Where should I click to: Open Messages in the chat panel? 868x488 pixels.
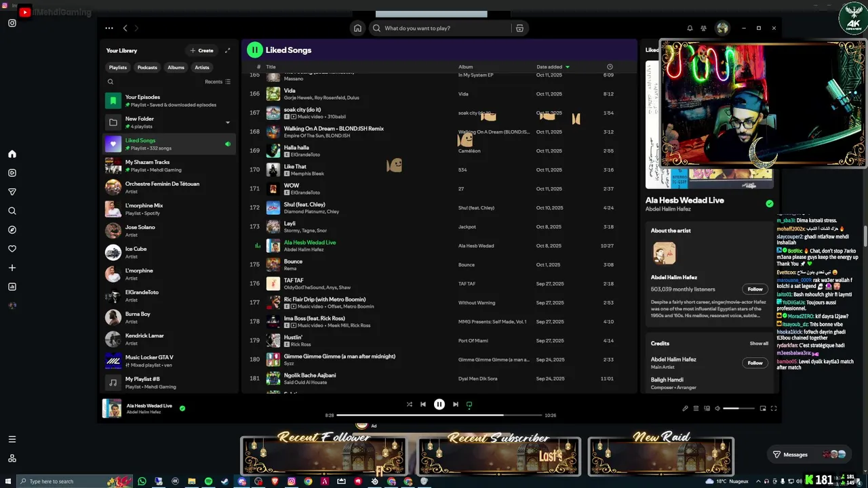[x=809, y=455]
